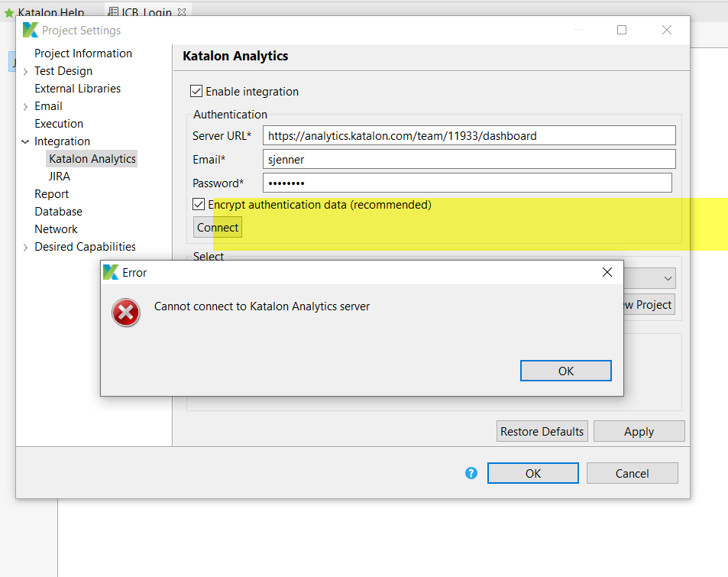Close the ICB_Login tab

[182, 12]
